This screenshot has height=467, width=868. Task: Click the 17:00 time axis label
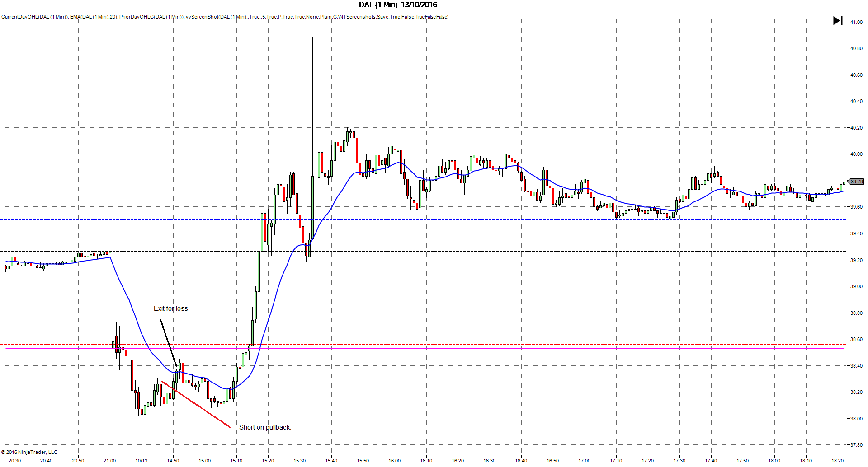pyautogui.click(x=584, y=461)
